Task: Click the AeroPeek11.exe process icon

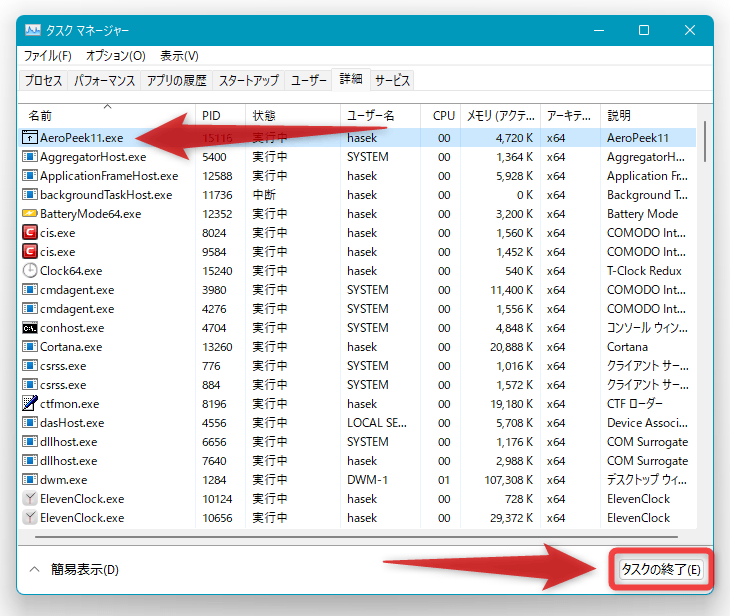Action: tap(30, 138)
